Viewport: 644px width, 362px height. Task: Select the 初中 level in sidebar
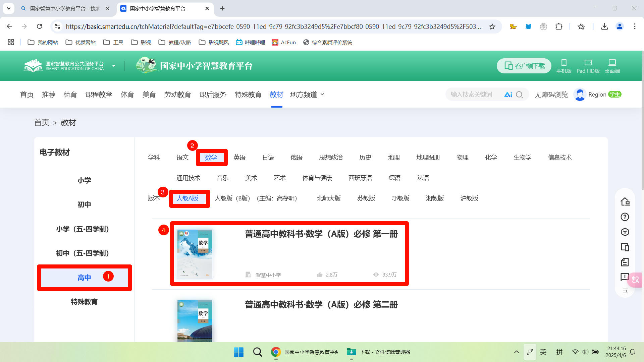point(84,204)
